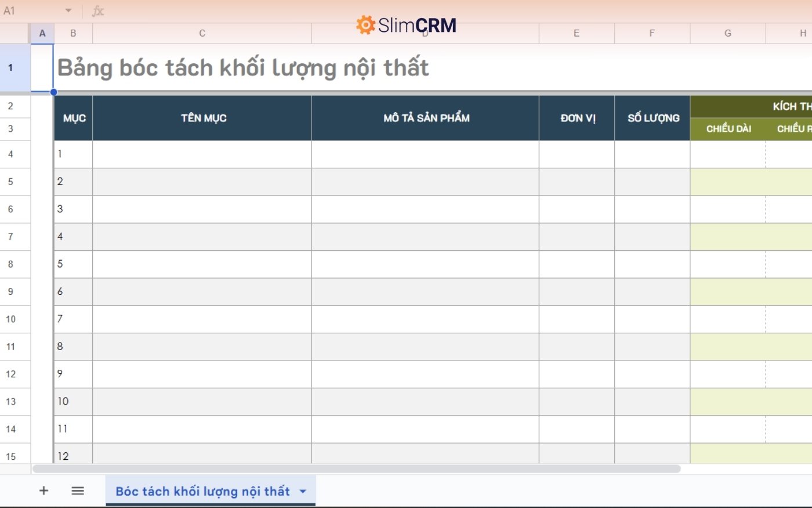Select row 1 header

pos(15,67)
